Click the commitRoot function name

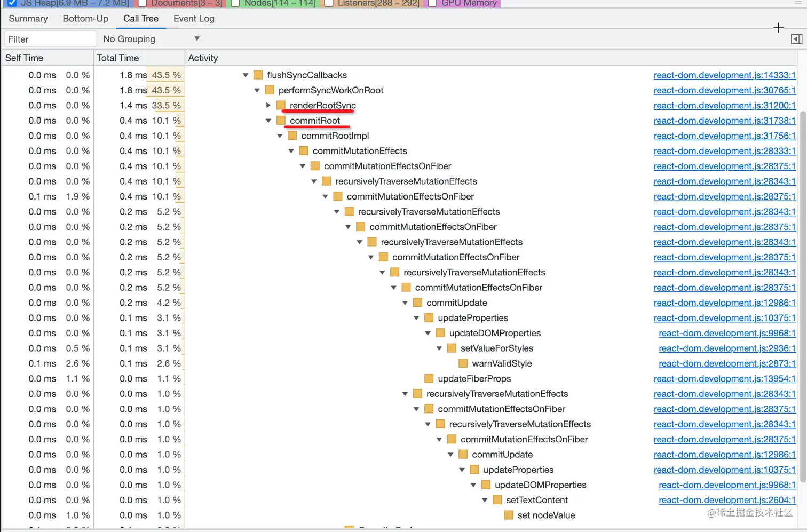pyautogui.click(x=315, y=121)
